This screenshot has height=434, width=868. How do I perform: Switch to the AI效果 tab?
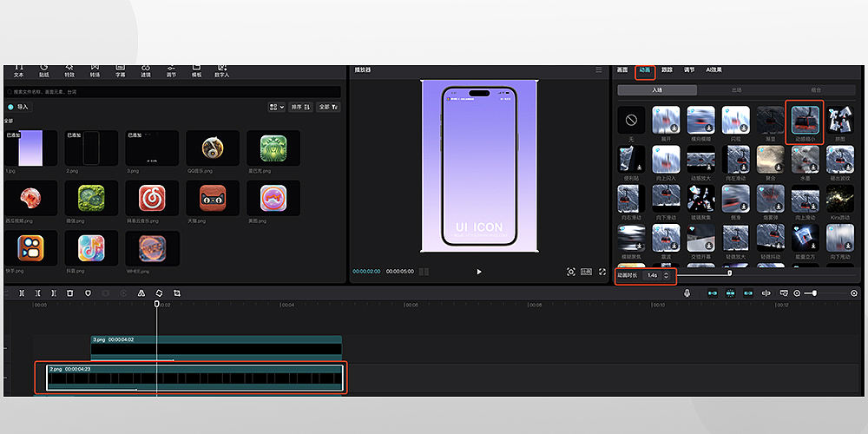pos(713,69)
